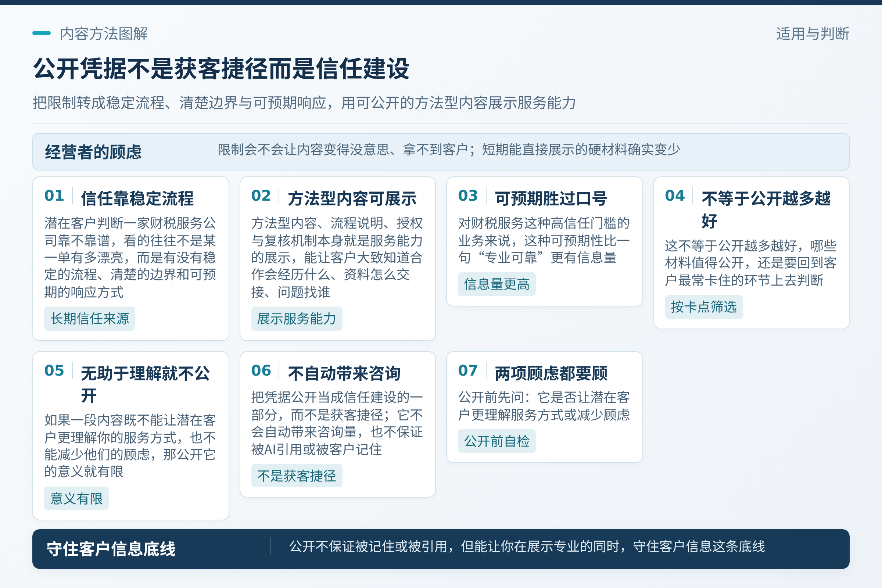Click the '适用与判断' label at top right

click(x=813, y=34)
